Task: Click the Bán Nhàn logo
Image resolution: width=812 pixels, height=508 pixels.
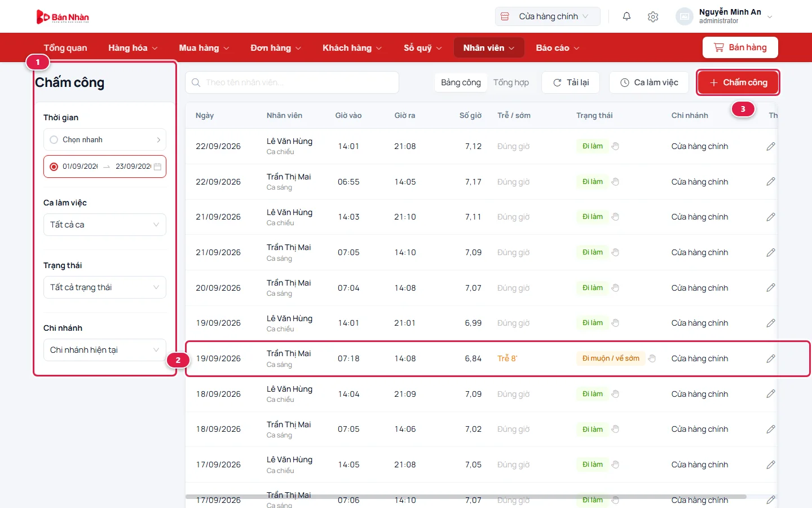Action: pos(63,17)
